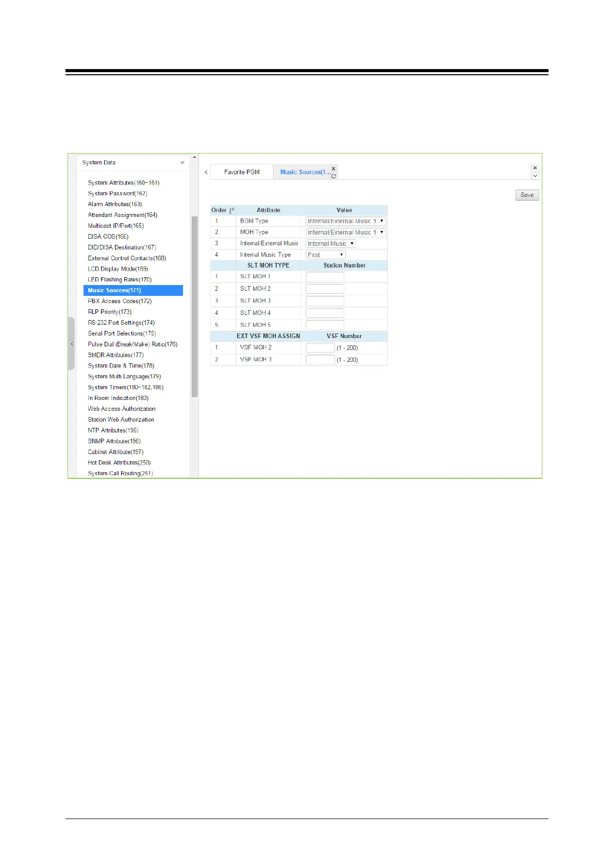Open NTP Attributes(195)

(113, 430)
